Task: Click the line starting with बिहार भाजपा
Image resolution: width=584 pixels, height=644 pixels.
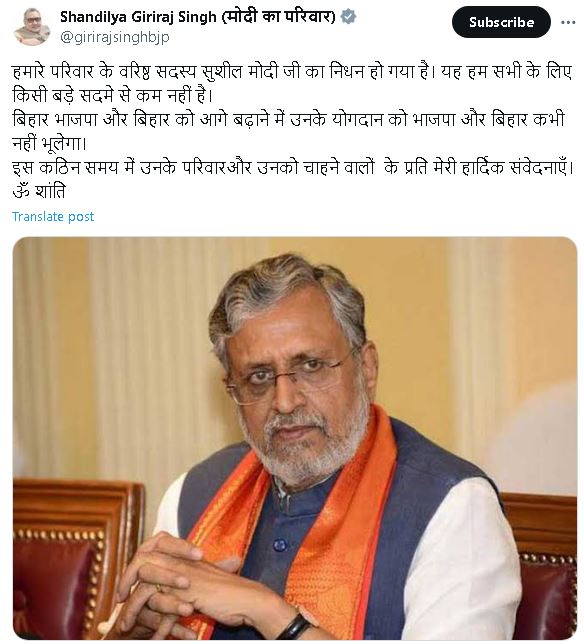Action: pos(289,120)
